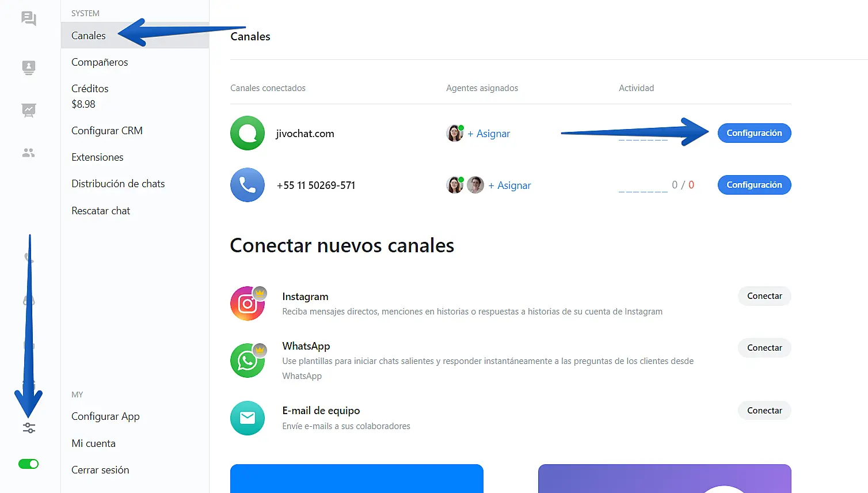Click + Asignar in the phone number row
The height and width of the screenshot is (493, 868).
click(509, 185)
